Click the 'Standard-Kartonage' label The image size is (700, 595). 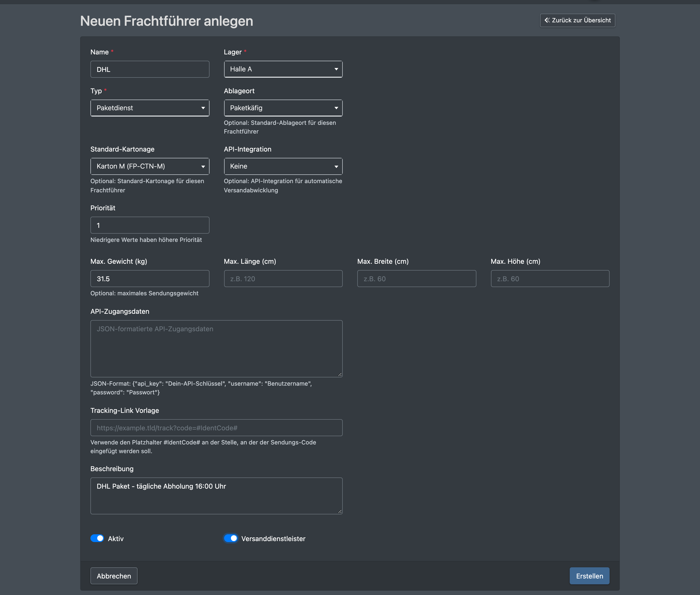tap(122, 149)
